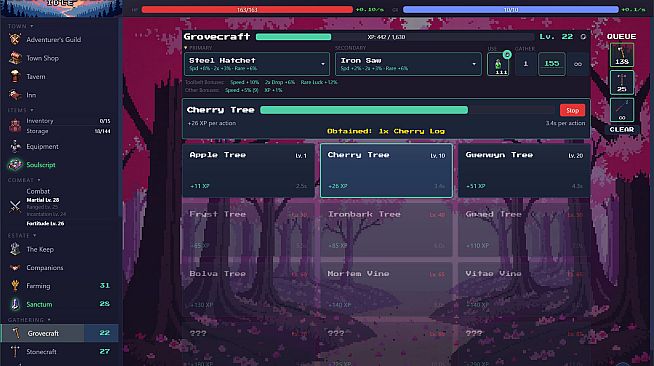
Task: Click the Grovecraft level 22 sidebar value
Action: 105,333
